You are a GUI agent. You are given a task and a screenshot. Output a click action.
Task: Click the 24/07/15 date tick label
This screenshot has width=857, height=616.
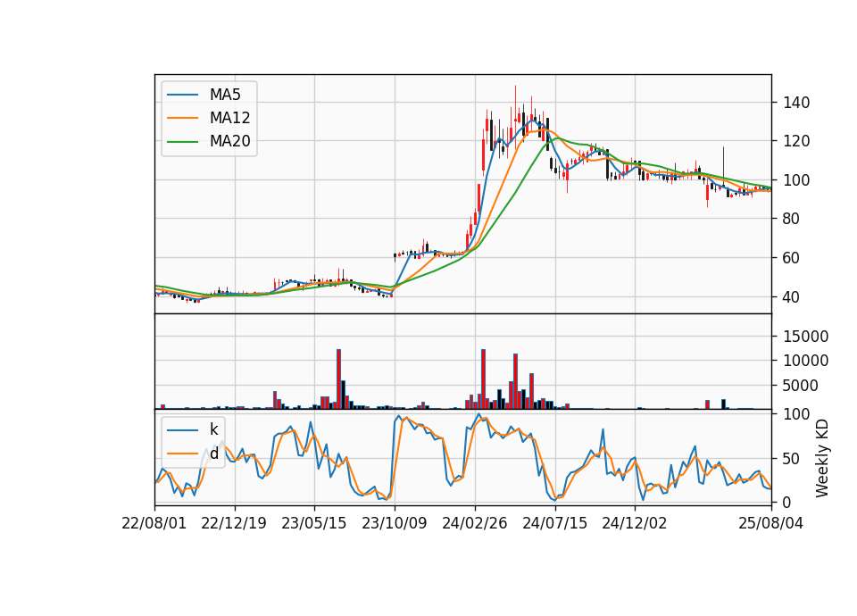point(554,523)
